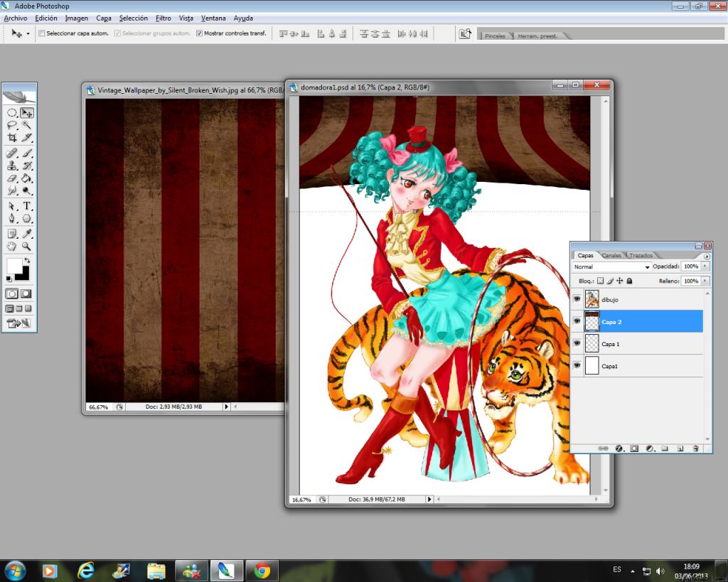This screenshot has height=582, width=728.
Task: Click Jump to ImageReady button in toolbox
Action: (x=18, y=323)
